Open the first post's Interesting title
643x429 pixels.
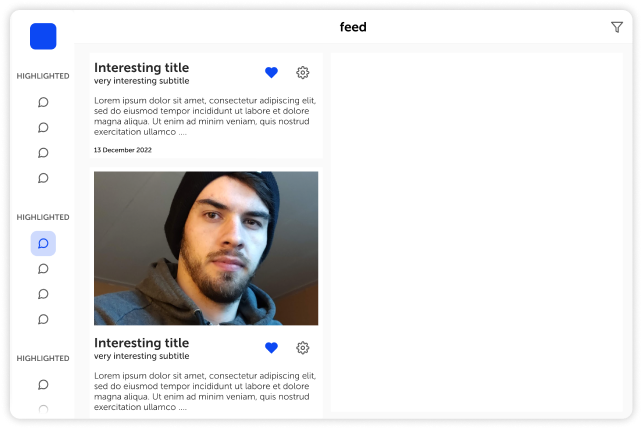coord(141,67)
